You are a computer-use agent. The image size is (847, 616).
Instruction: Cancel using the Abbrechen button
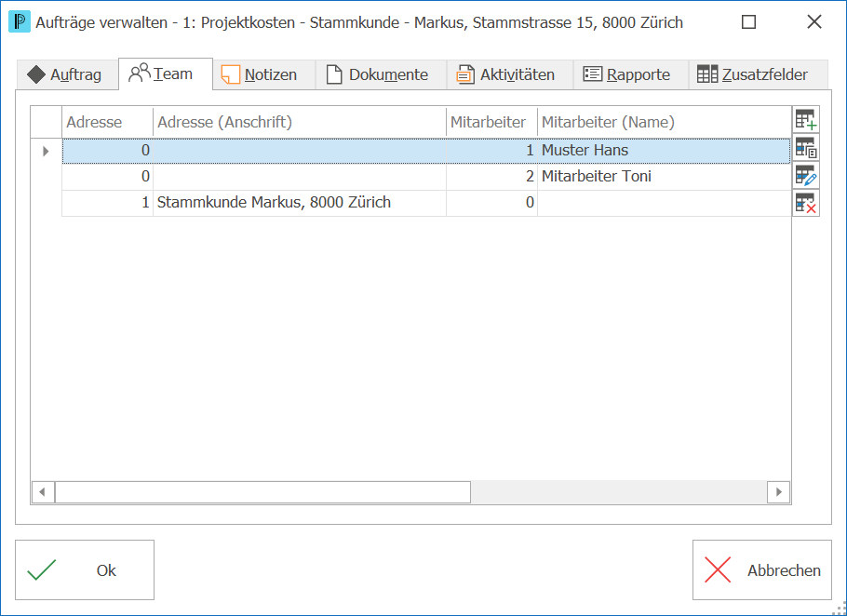(x=762, y=570)
